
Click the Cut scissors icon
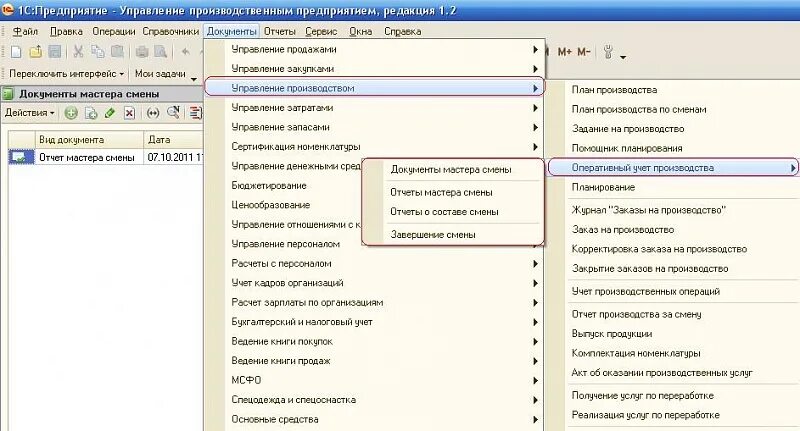pos(78,52)
